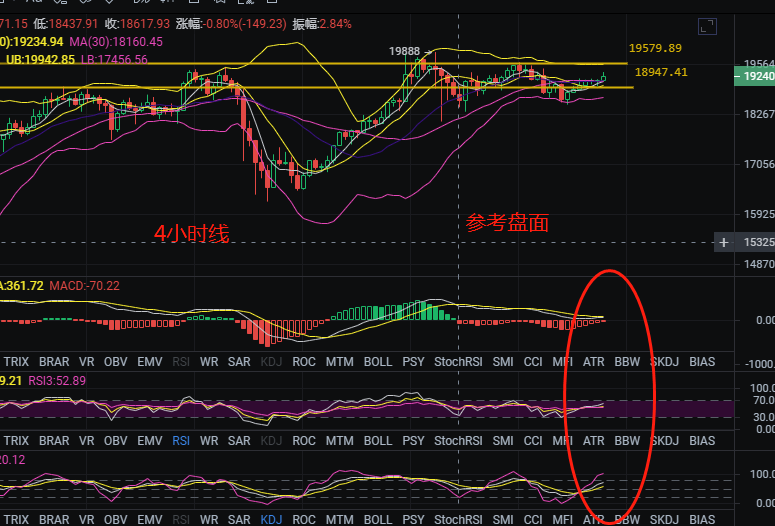Pick ATR in the row under the RSI pane
775x526 pixels.
click(594, 441)
